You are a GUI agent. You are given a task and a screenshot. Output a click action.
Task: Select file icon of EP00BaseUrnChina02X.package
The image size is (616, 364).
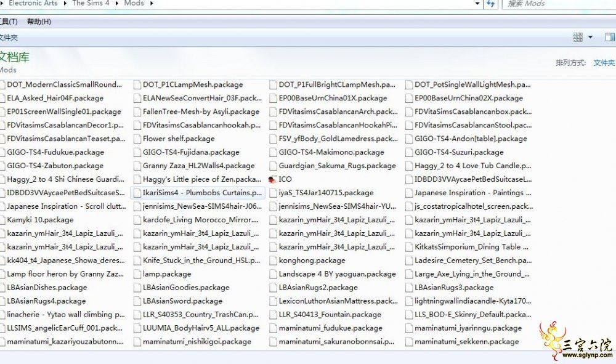(x=409, y=98)
